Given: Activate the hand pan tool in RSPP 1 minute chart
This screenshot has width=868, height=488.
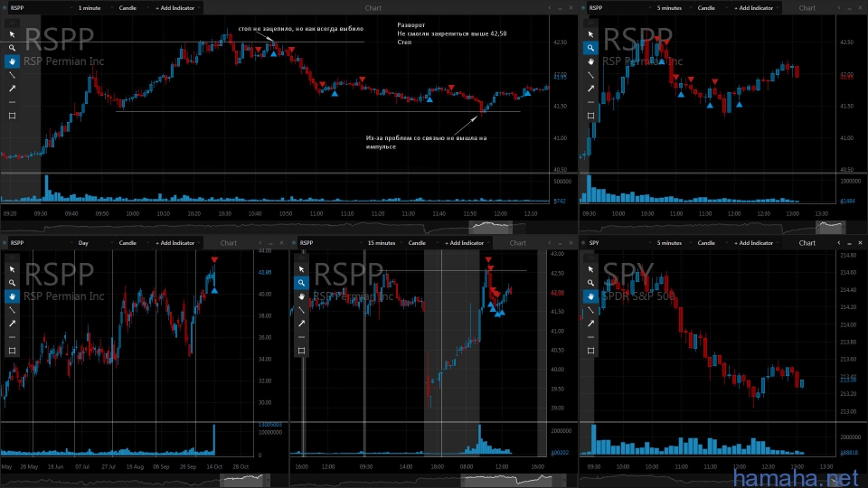Looking at the screenshot, I should tap(12, 61).
